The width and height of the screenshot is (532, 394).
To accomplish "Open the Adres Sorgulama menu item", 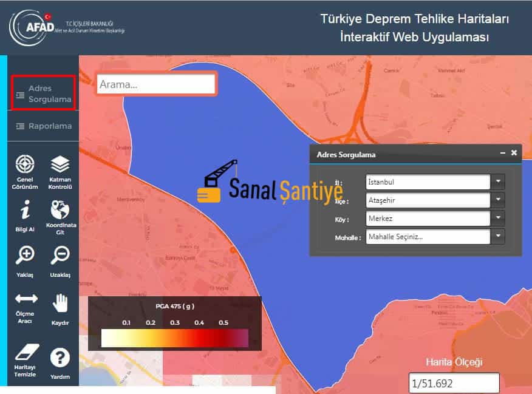I will tap(43, 93).
